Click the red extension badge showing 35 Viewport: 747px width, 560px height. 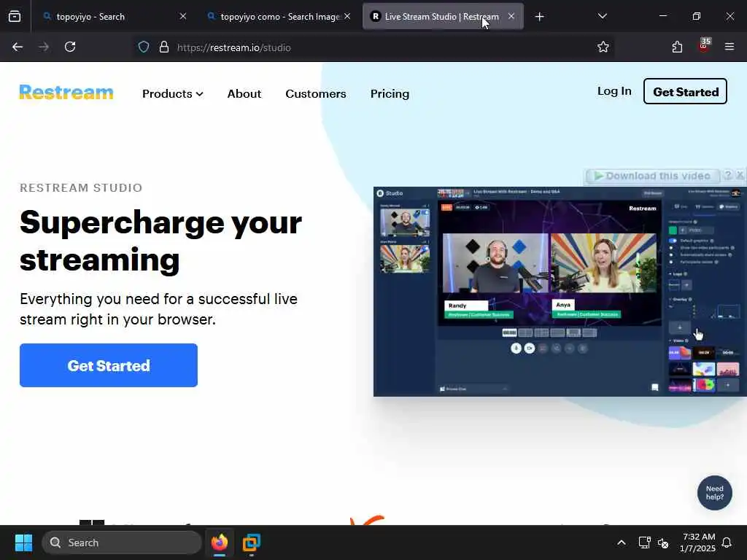pyautogui.click(x=704, y=45)
